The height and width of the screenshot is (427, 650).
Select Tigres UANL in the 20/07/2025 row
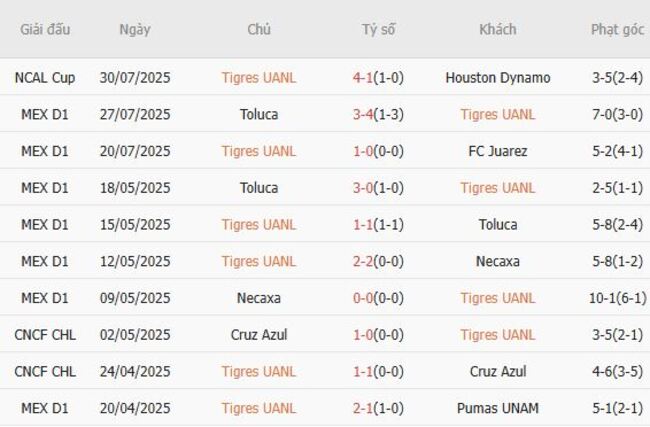tap(259, 151)
